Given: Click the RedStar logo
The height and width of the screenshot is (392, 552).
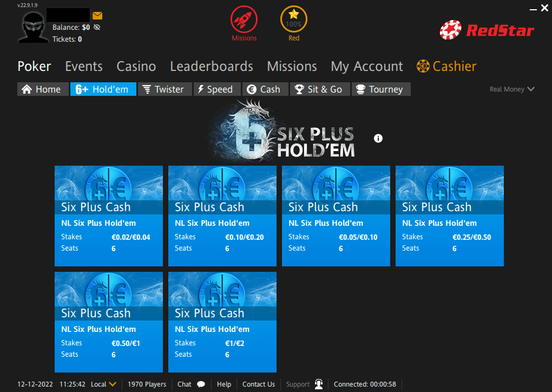Looking at the screenshot, I should [x=487, y=30].
